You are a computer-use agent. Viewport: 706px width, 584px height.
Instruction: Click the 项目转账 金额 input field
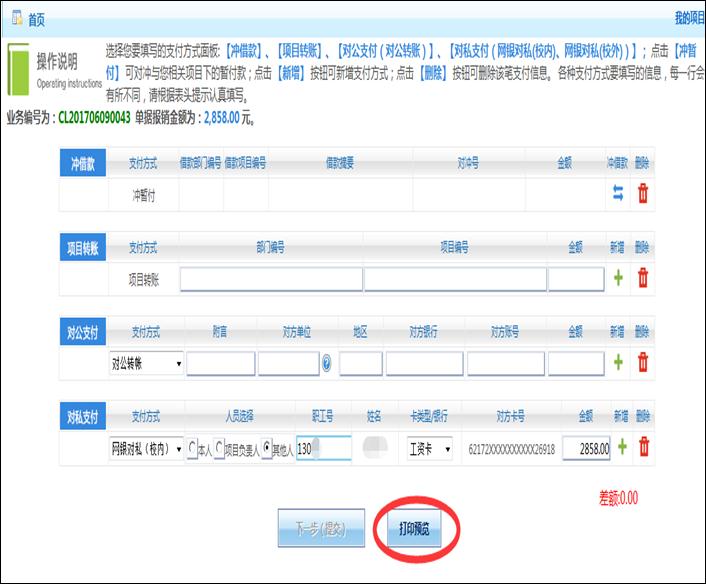[x=576, y=279]
